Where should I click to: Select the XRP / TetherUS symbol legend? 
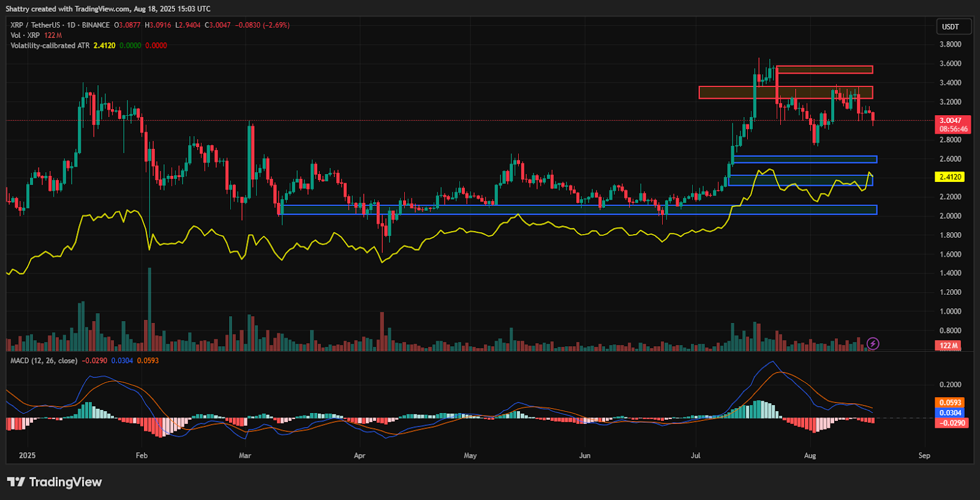coord(60,25)
